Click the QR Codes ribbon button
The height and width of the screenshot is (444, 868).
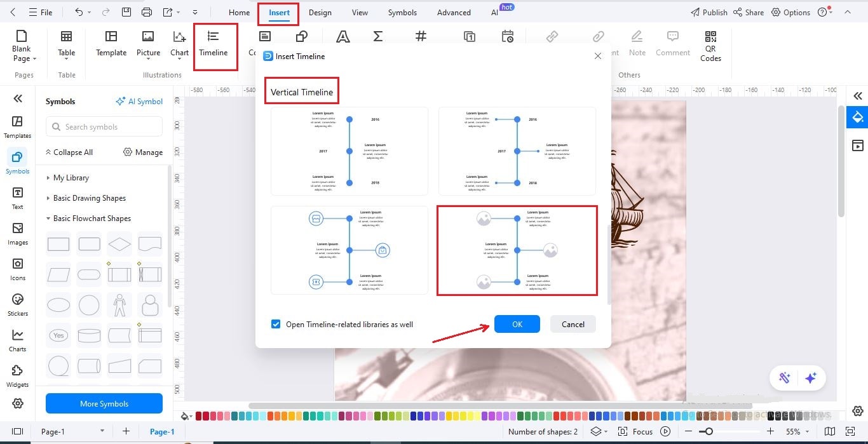(710, 46)
